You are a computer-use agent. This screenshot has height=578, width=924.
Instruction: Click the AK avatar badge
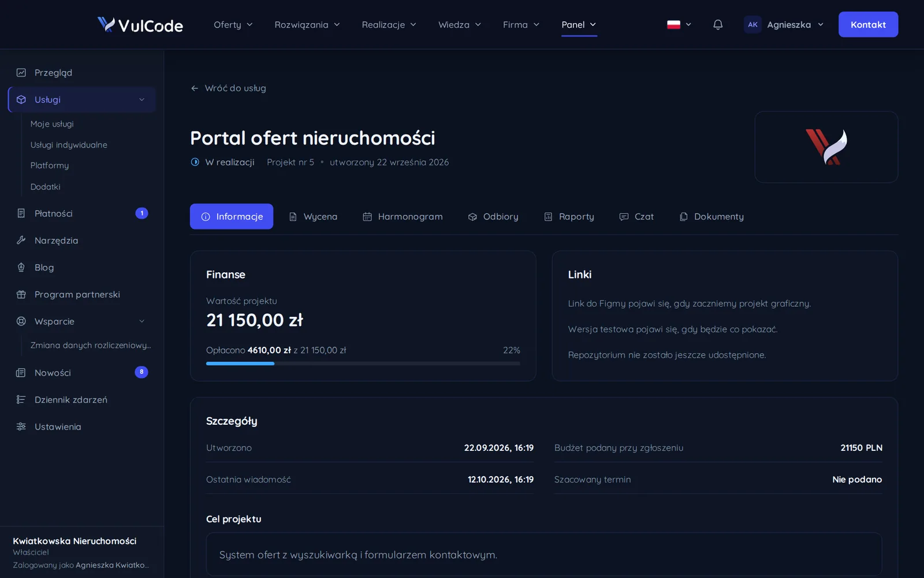[x=752, y=24]
